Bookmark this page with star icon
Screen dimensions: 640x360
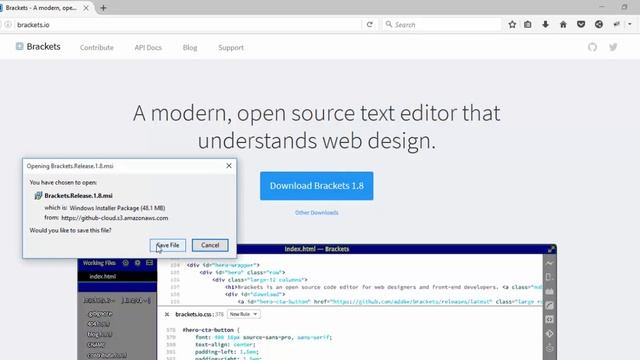click(512, 24)
